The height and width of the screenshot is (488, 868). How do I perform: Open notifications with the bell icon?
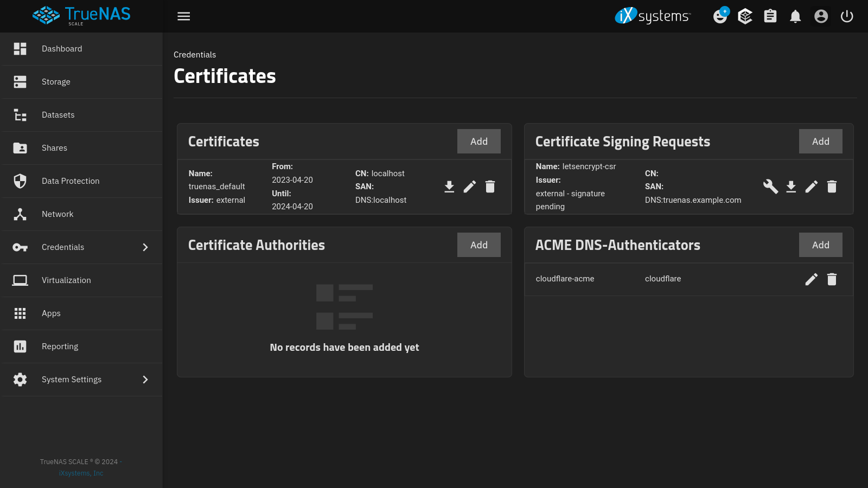(x=795, y=16)
